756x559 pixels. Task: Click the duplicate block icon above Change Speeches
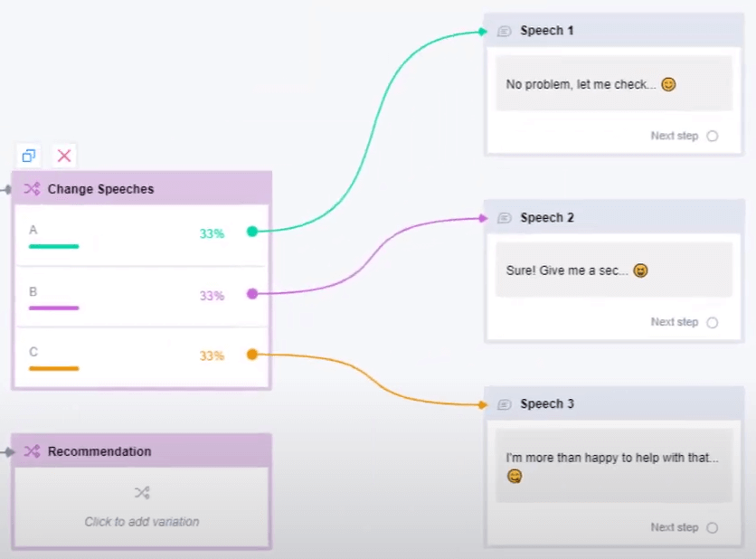29,156
